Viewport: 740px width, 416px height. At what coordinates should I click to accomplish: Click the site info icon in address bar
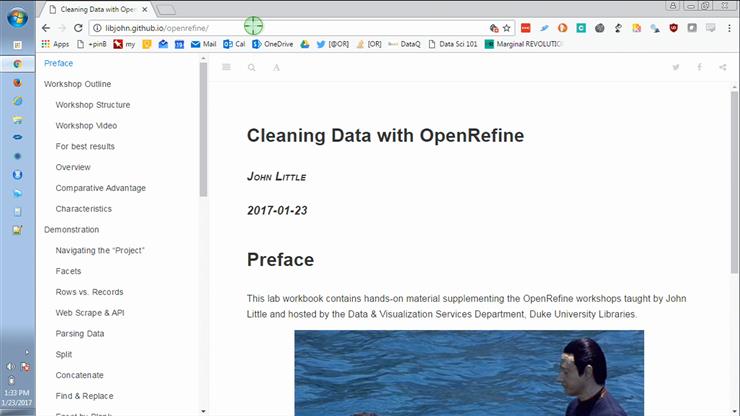(97, 28)
